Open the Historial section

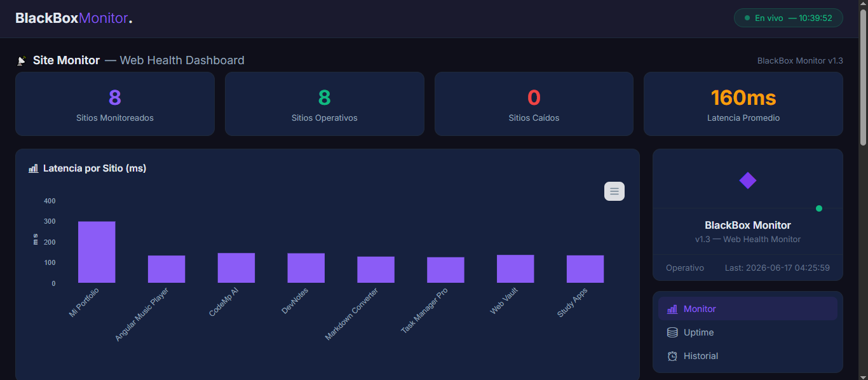[x=748, y=356]
